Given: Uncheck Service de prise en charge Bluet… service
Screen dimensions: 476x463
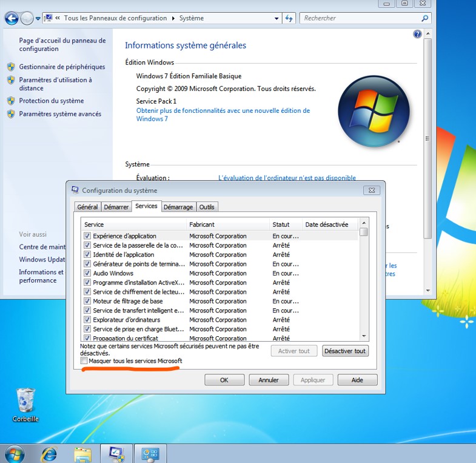Looking at the screenshot, I should pyautogui.click(x=87, y=329).
